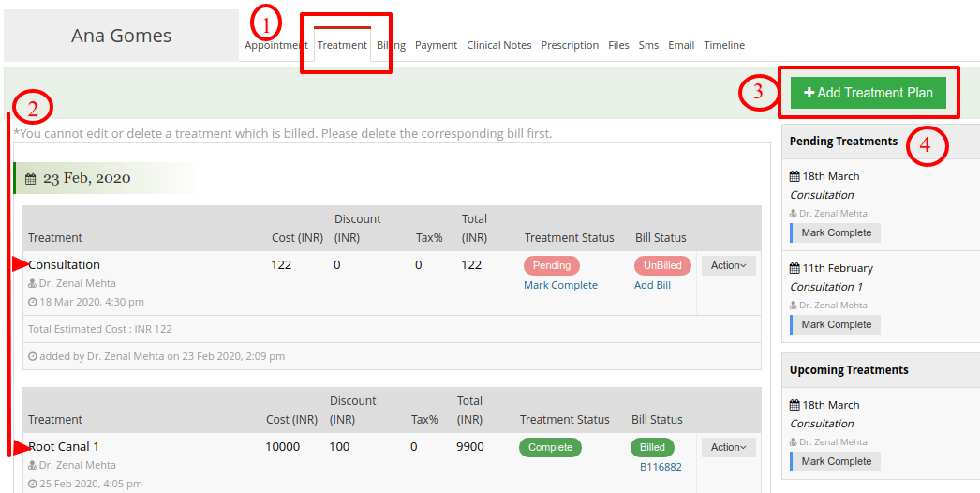
Task: Select the Consultation treatment name
Action: [x=64, y=265]
